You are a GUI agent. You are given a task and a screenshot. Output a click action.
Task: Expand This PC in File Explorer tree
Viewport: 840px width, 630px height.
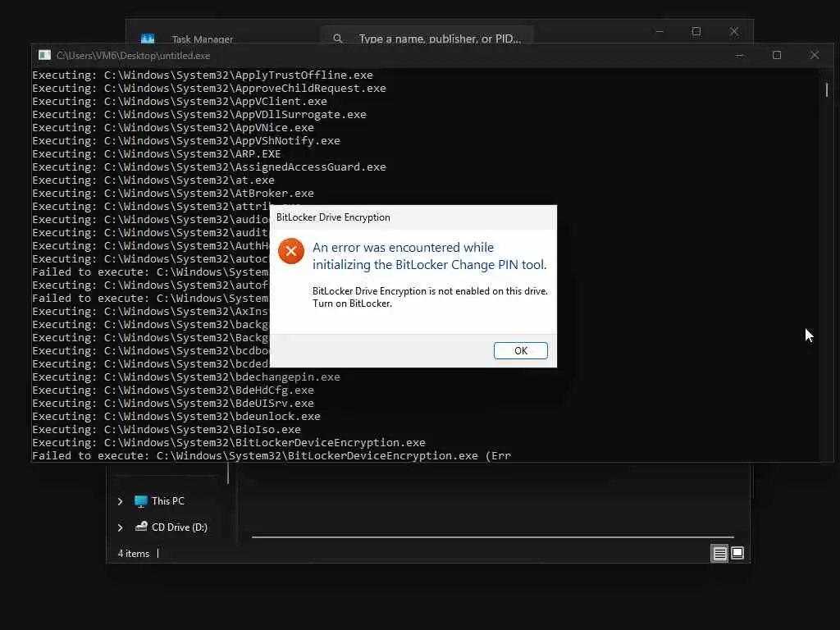click(x=120, y=501)
